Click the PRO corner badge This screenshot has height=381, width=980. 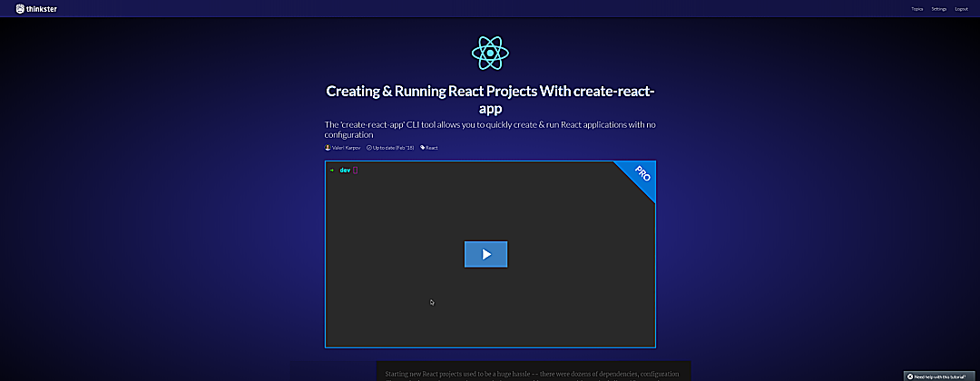pos(641,175)
